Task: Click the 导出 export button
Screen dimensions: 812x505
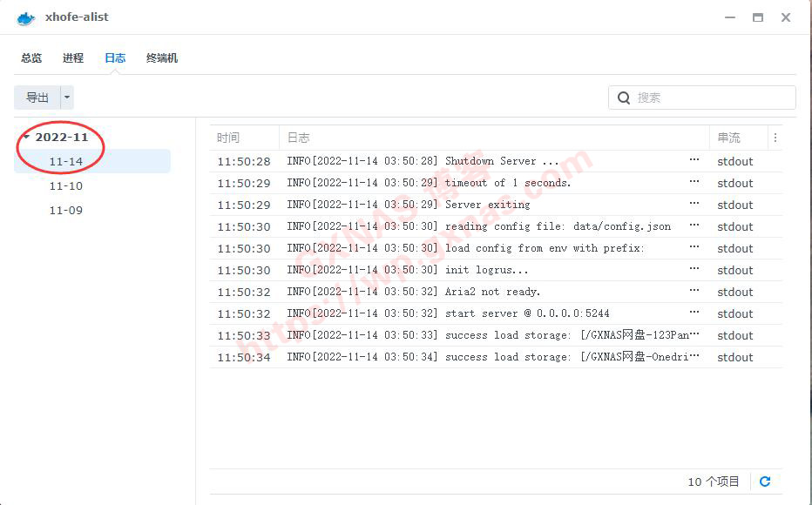Action: pos(37,98)
